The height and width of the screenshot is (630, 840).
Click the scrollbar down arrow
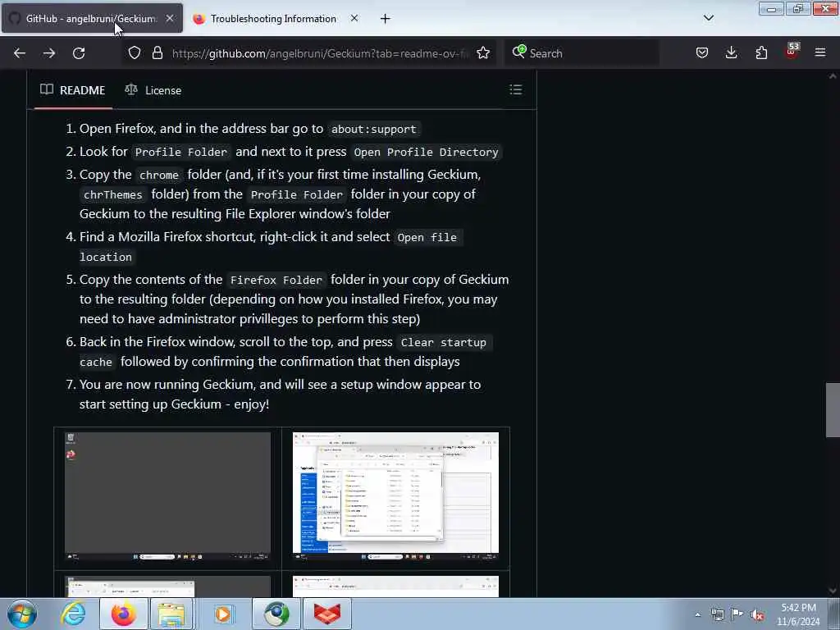coord(833,591)
